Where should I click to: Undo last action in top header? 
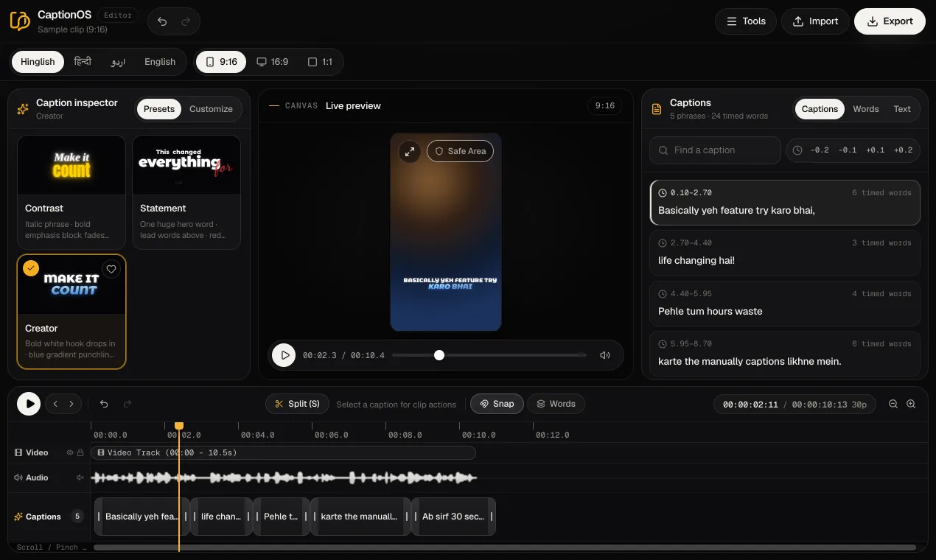click(x=162, y=21)
